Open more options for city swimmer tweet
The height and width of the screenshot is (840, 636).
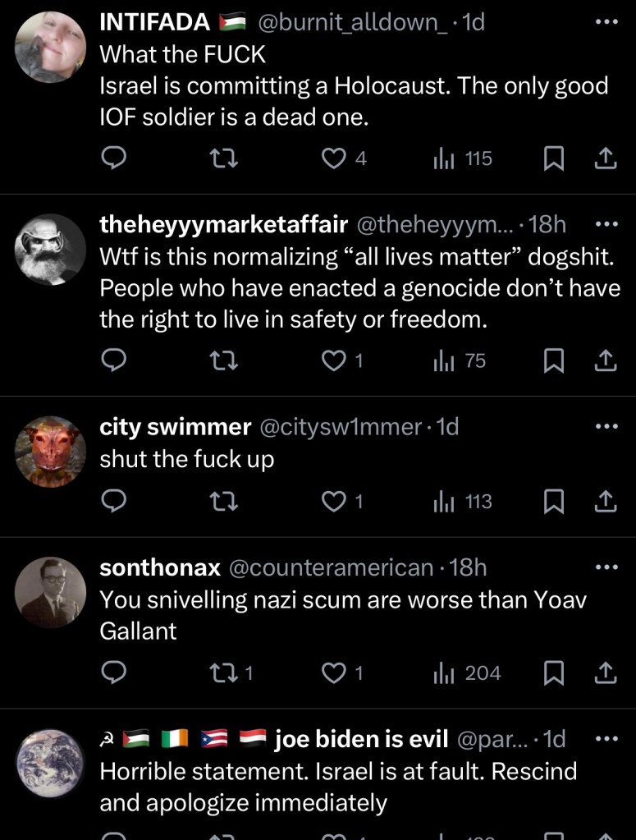click(605, 426)
